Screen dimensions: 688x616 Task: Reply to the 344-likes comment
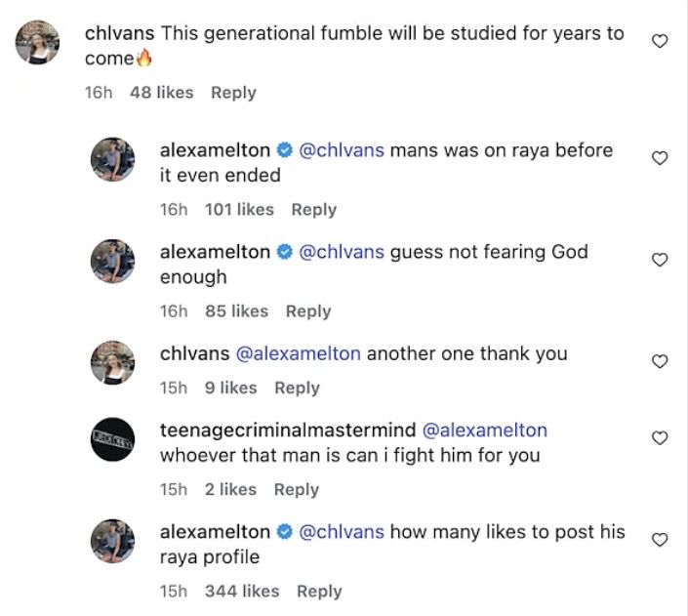point(319,592)
